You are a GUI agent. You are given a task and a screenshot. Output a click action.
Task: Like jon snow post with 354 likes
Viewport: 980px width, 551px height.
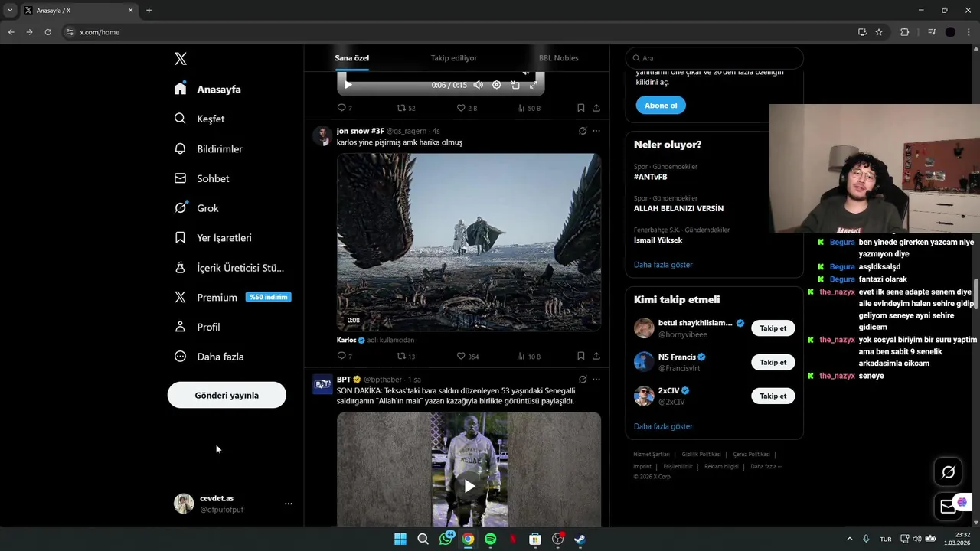click(467, 356)
